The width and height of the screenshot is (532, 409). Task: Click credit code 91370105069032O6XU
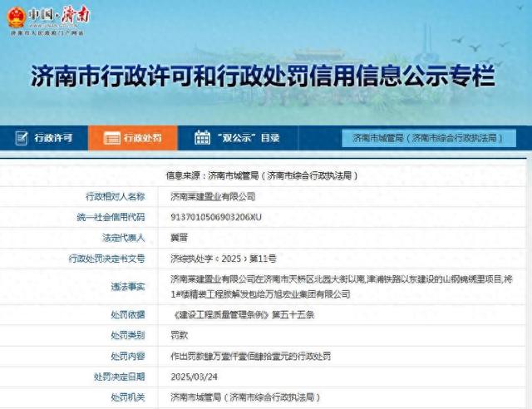click(x=216, y=217)
